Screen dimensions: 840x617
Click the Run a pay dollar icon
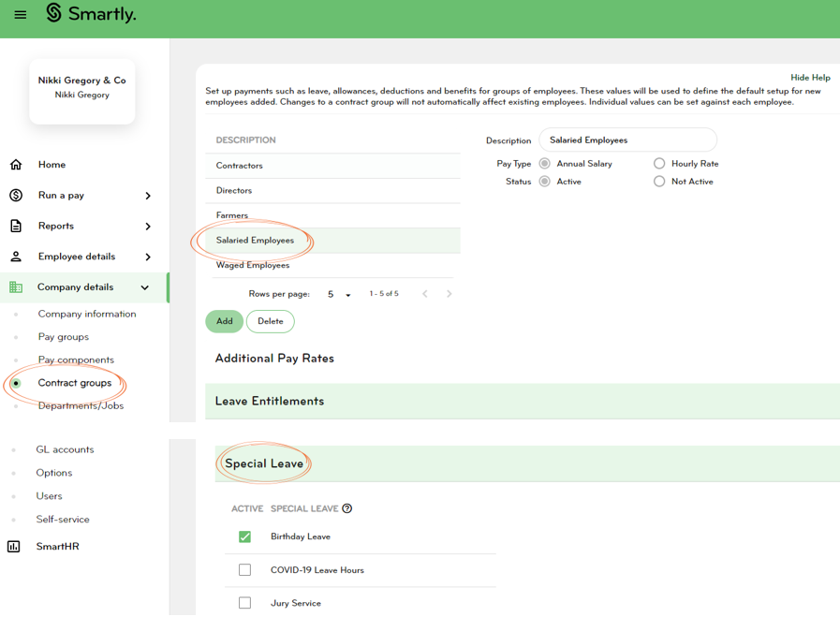[16, 196]
